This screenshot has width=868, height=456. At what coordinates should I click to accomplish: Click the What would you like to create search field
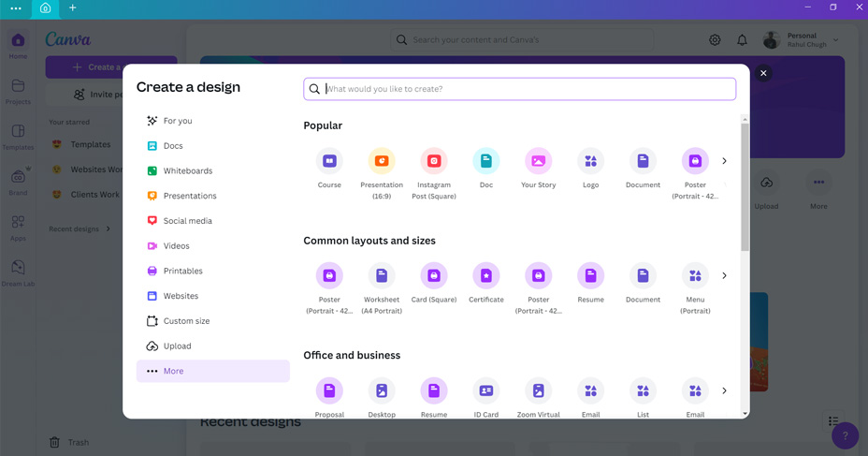pos(519,89)
